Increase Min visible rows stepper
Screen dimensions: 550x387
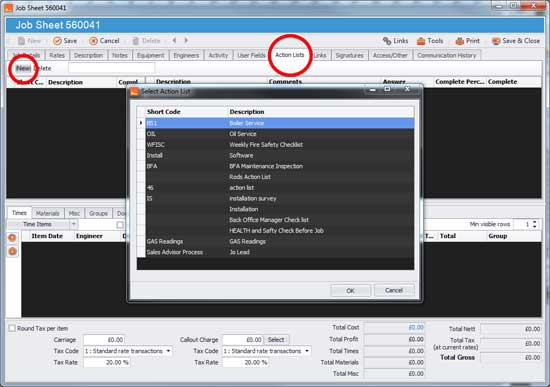click(535, 222)
